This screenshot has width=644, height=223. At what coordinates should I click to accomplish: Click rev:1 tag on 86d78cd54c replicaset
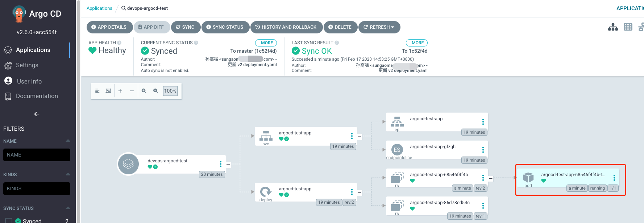(480, 216)
